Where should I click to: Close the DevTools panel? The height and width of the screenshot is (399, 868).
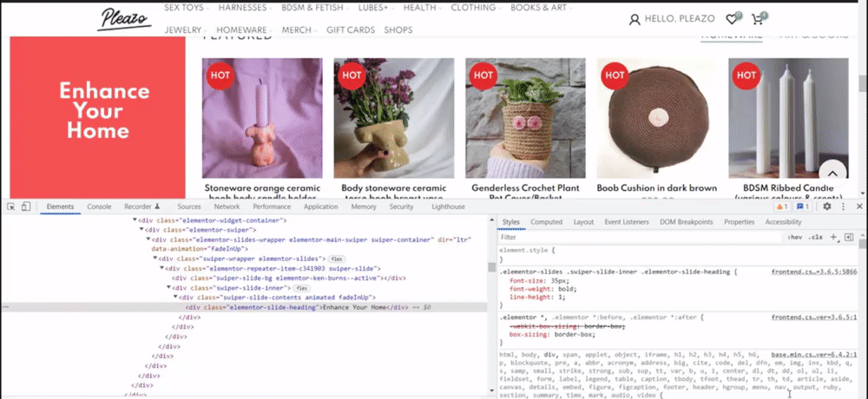point(859,206)
